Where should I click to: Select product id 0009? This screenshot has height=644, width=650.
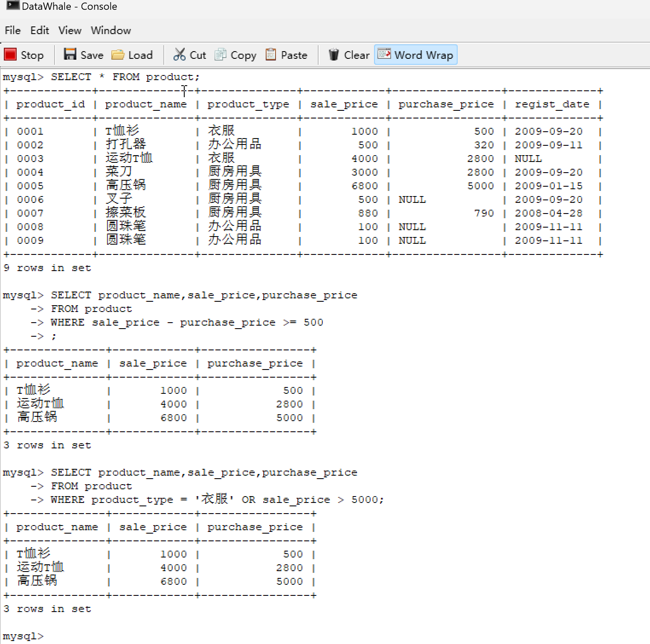(x=30, y=240)
